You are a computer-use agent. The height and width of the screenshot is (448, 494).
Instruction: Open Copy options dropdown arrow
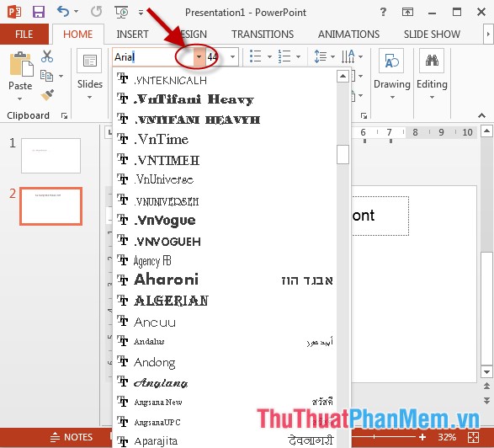(x=61, y=76)
